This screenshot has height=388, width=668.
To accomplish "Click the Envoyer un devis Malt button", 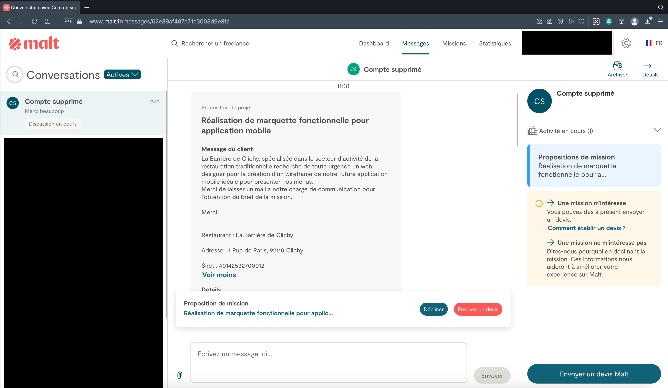I will [x=594, y=374].
